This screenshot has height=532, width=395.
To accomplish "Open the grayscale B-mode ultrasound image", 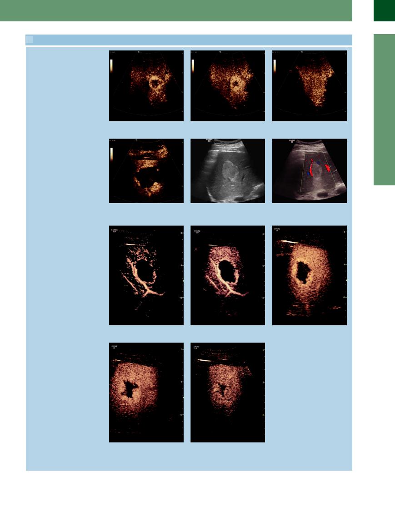I will (x=228, y=171).
